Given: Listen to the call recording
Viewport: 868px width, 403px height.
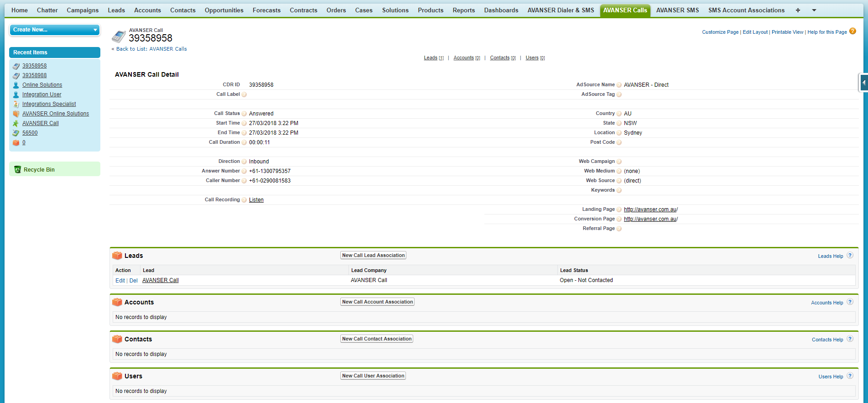Looking at the screenshot, I should pyautogui.click(x=256, y=200).
